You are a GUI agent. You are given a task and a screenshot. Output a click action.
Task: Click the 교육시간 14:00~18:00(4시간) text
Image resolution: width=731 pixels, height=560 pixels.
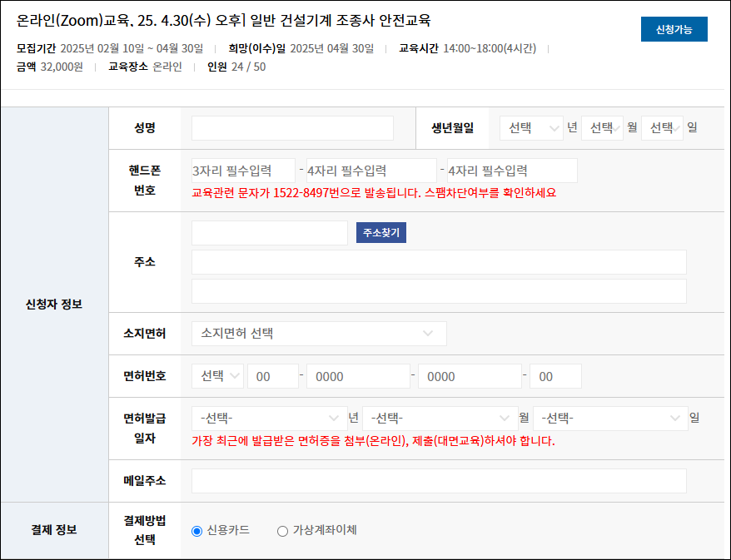coord(468,48)
